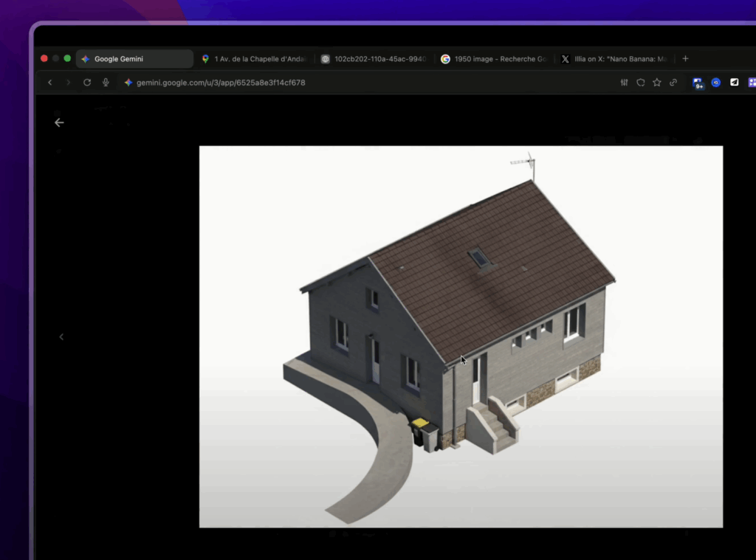The height and width of the screenshot is (560, 756).
Task: Open the site tune settings icon
Action: coord(625,83)
